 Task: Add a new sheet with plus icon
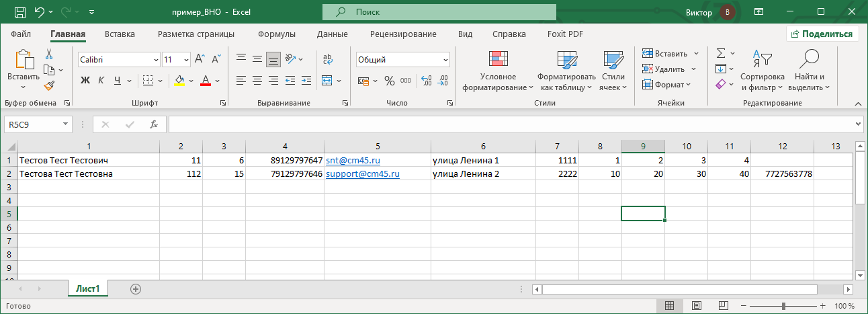coord(136,289)
